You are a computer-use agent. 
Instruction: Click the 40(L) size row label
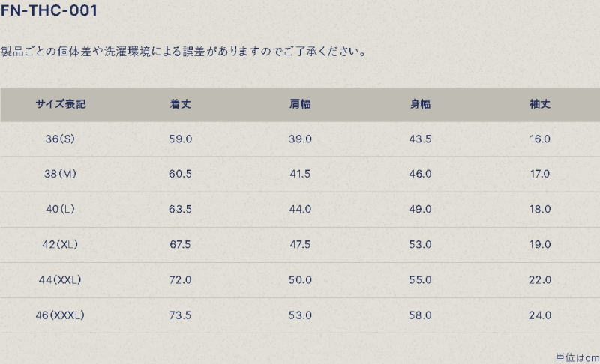tap(60, 209)
